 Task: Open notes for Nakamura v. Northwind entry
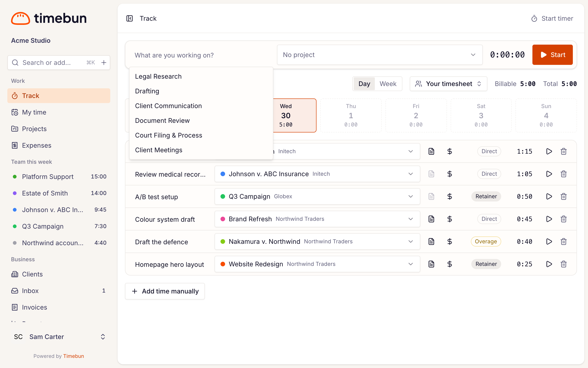tap(431, 241)
